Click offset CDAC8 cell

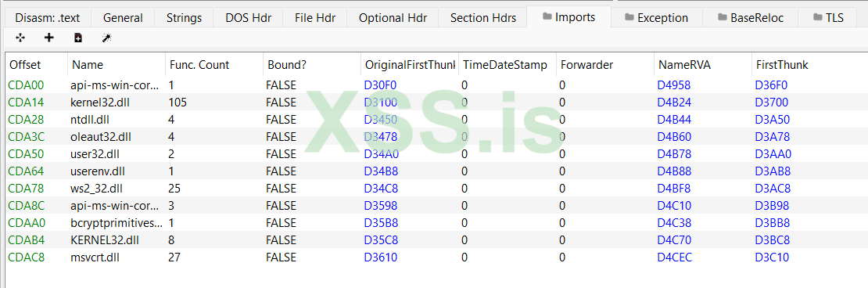click(x=26, y=257)
